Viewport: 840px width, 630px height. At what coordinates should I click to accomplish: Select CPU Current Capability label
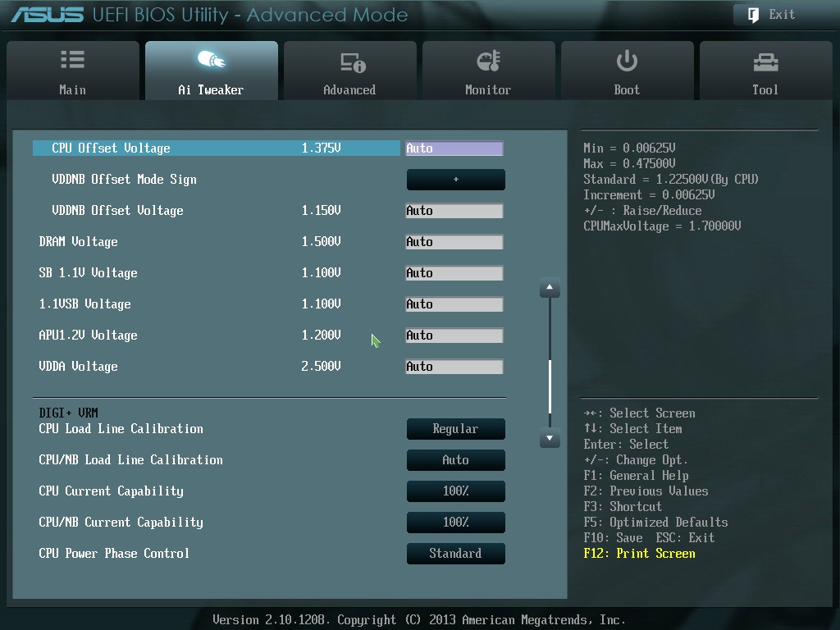111,491
